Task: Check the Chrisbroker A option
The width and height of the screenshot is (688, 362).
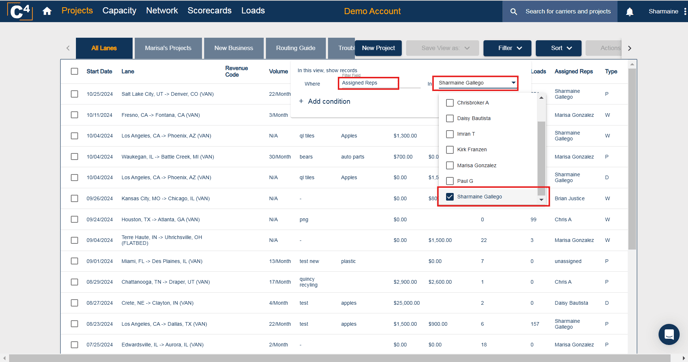Action: pos(450,103)
